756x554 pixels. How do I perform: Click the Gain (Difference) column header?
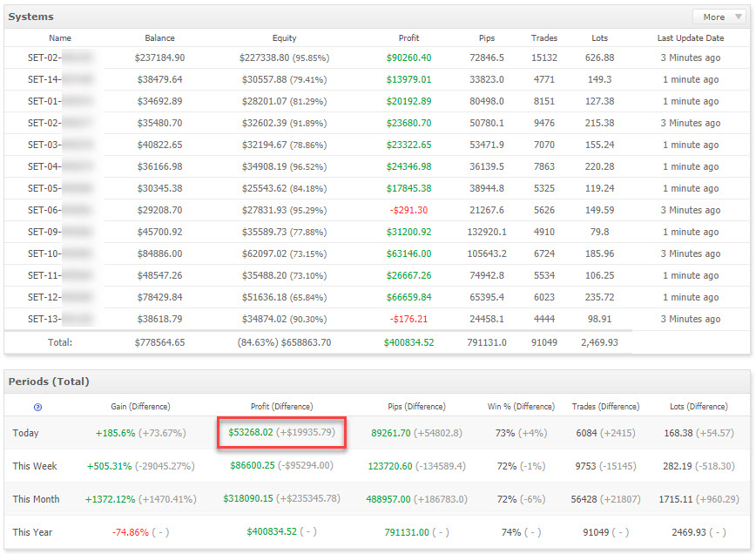click(x=140, y=407)
